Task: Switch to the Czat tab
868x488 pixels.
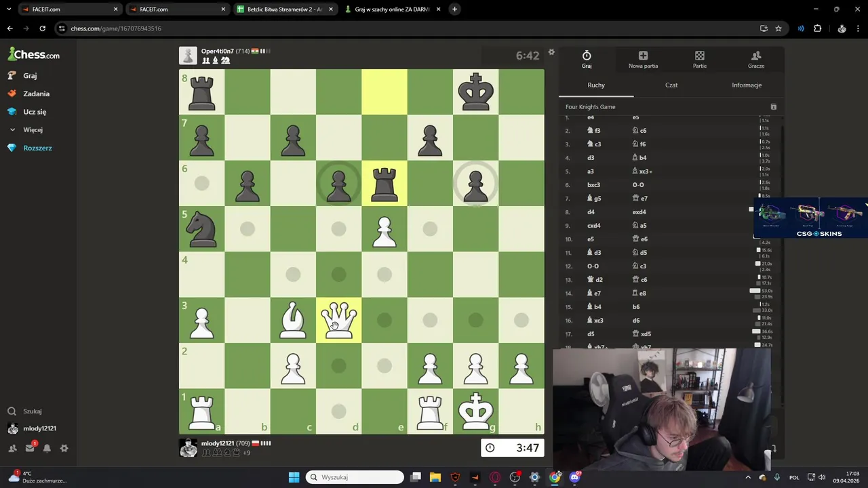Action: tap(671, 85)
